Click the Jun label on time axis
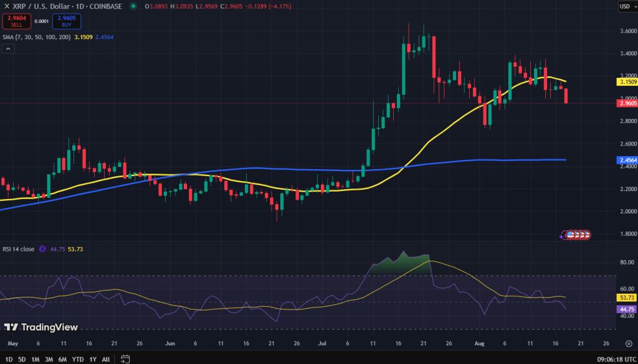638x364 pixels. click(x=170, y=343)
